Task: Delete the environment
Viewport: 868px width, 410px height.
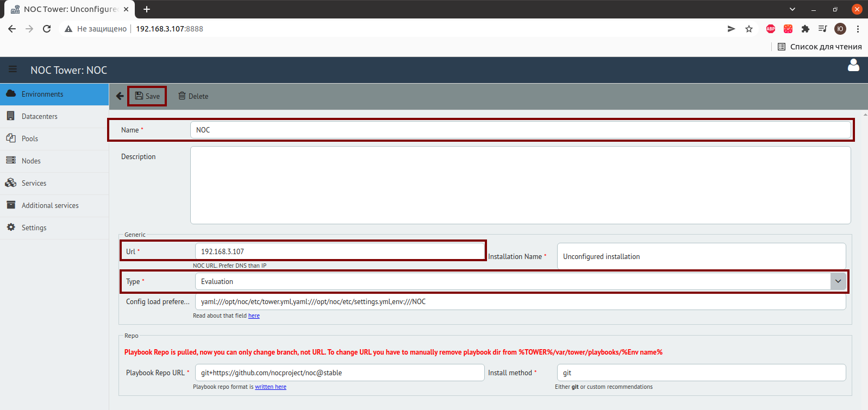Action: point(193,96)
